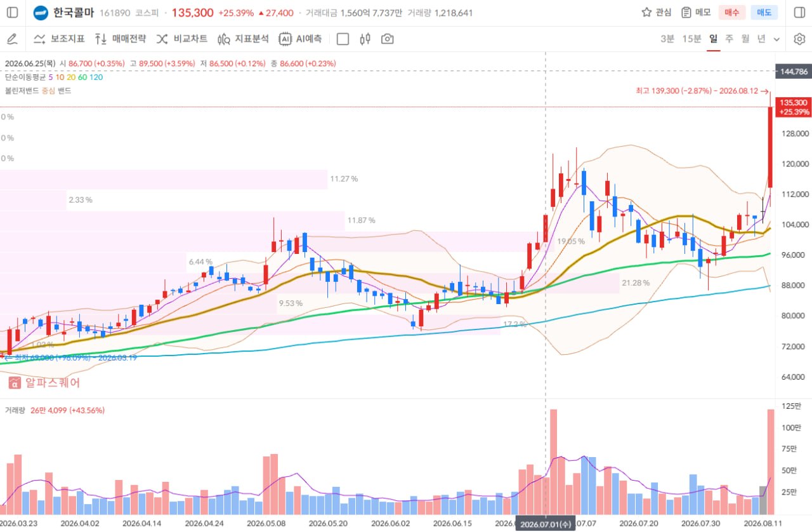Click the 고 89,500 high value
The image size is (812, 532).
(x=162, y=63)
